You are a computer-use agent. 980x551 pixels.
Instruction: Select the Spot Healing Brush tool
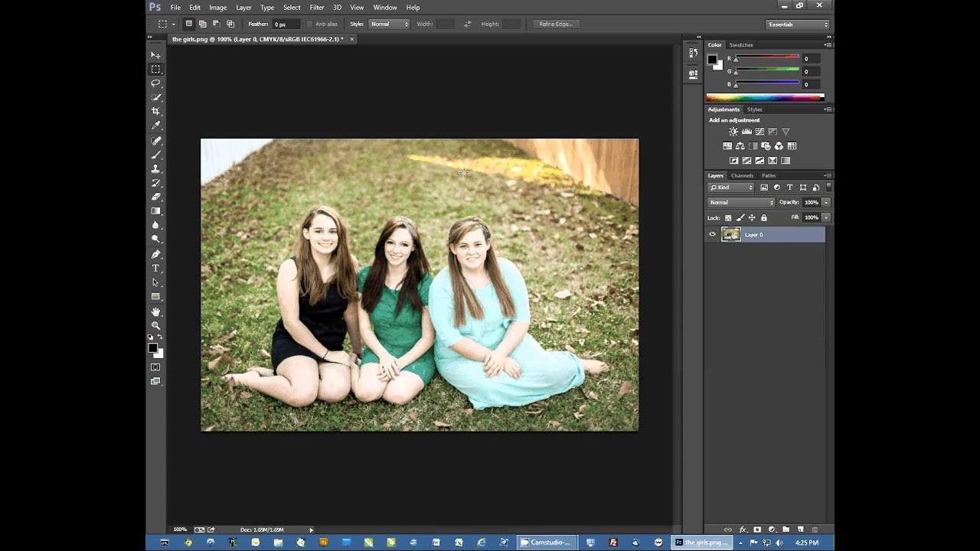[x=155, y=141]
